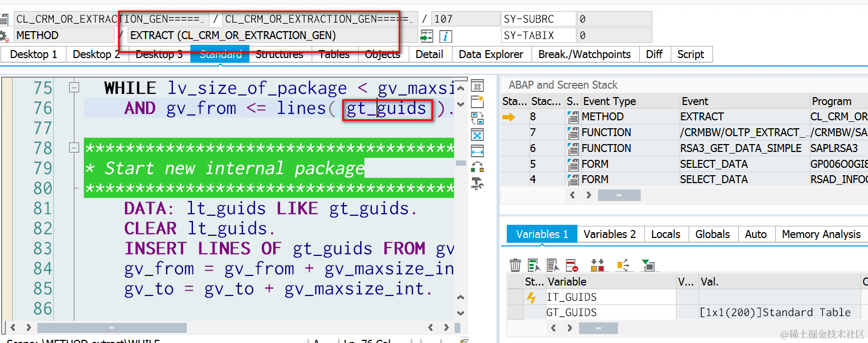Open the Break./Watchpoints tab
Screen dimensions: 868x343
584,54
